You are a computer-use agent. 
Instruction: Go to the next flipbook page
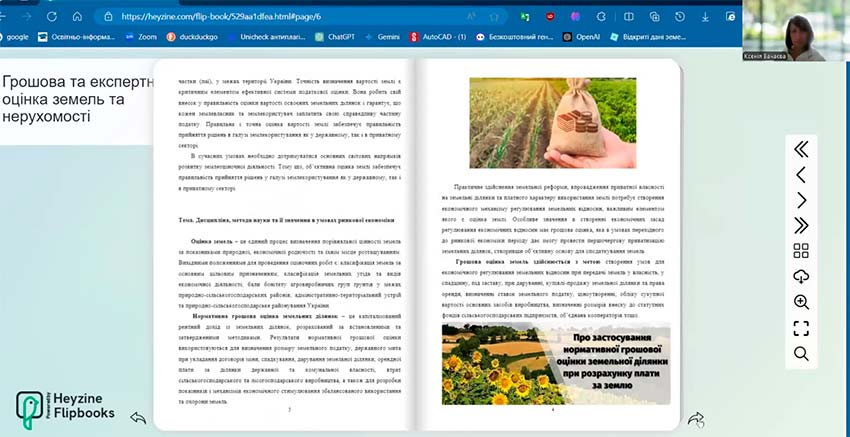(x=801, y=200)
